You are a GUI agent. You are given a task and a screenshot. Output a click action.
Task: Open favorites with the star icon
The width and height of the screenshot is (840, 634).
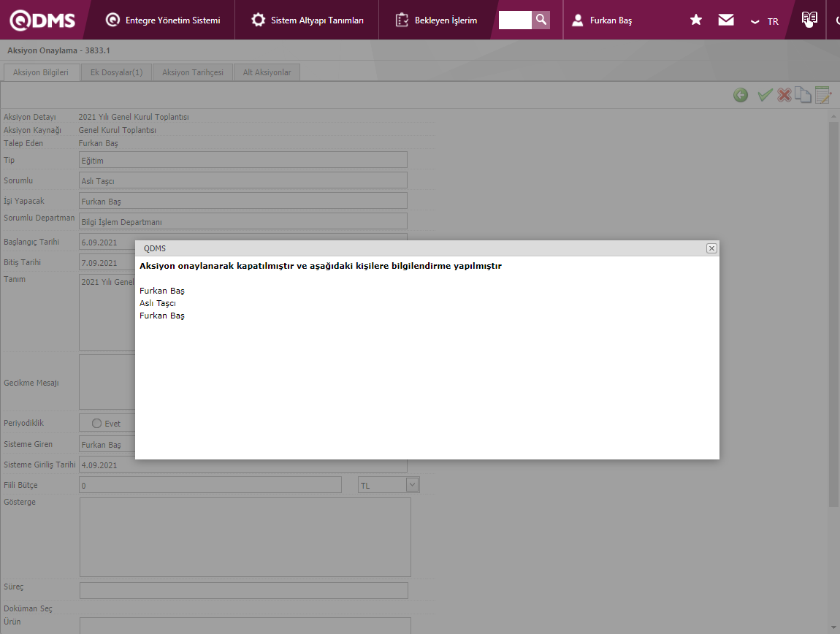(696, 20)
